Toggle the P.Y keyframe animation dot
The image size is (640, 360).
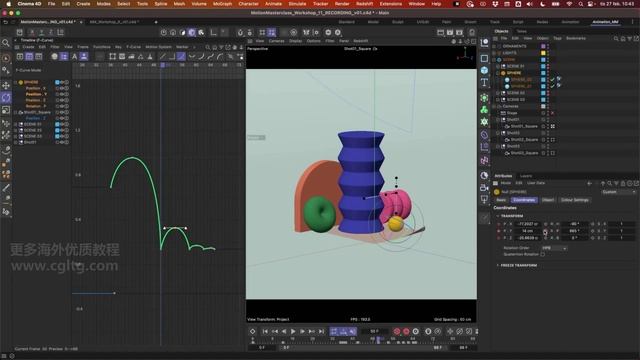click(x=498, y=231)
